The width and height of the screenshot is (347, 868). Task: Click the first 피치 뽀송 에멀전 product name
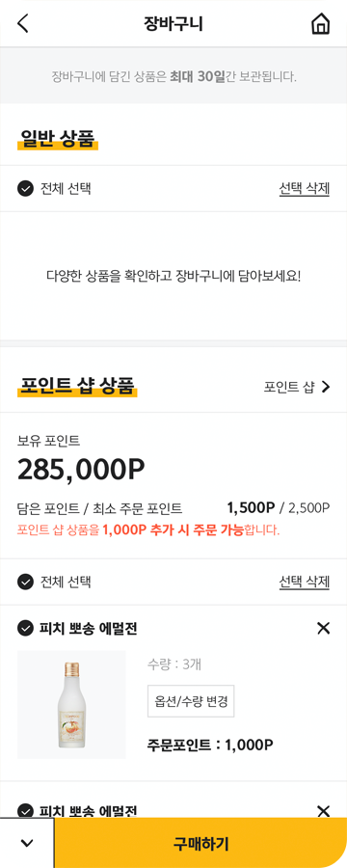coord(88,628)
